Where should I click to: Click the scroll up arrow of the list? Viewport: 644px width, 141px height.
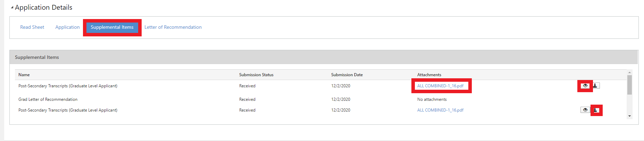[x=629, y=73]
